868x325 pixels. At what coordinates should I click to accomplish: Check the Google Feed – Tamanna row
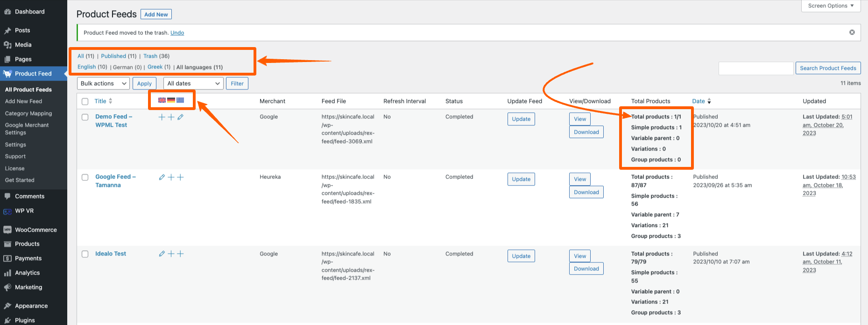point(85,177)
